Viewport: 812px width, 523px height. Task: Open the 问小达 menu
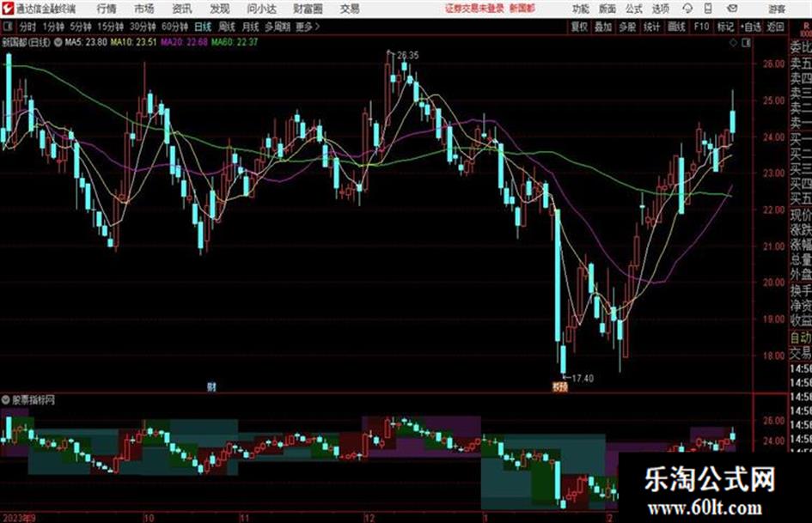pyautogui.click(x=261, y=9)
